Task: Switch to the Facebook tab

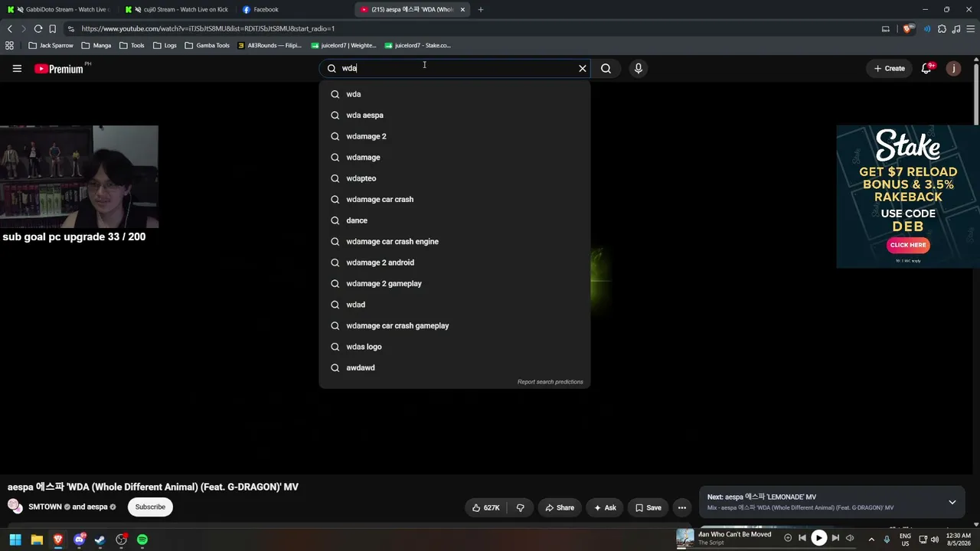Action: tap(295, 9)
